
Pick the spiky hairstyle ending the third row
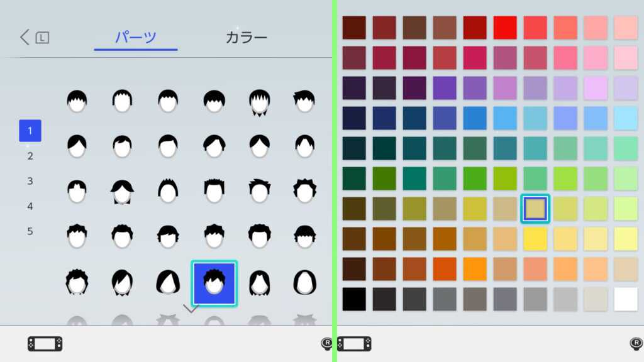click(x=305, y=191)
